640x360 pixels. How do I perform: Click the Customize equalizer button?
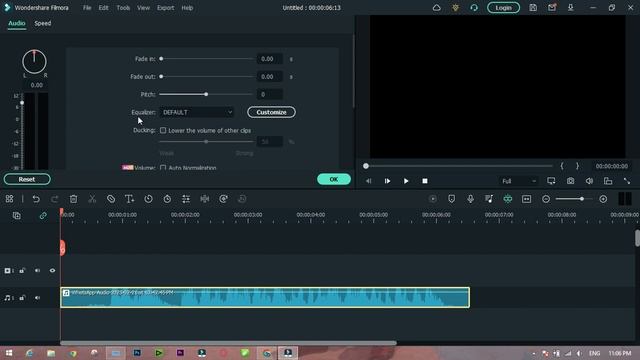[271, 112]
